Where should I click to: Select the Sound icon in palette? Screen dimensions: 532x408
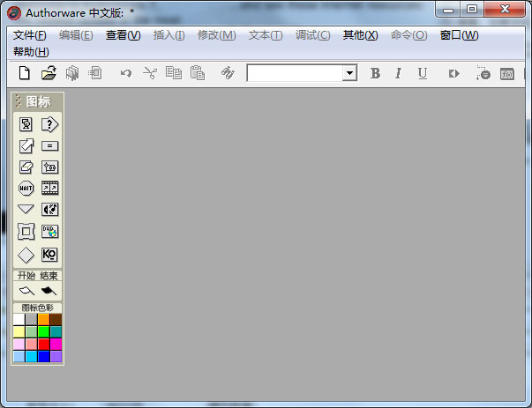[x=50, y=210]
